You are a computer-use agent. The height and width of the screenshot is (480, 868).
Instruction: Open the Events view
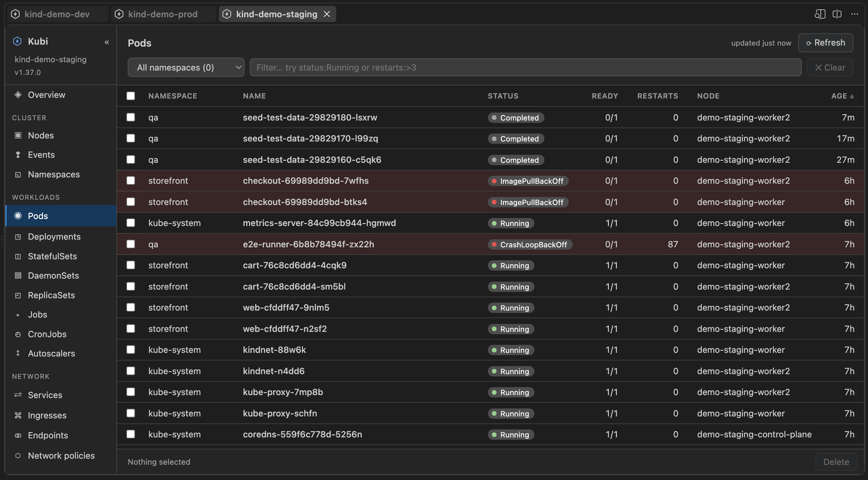pyautogui.click(x=61, y=155)
